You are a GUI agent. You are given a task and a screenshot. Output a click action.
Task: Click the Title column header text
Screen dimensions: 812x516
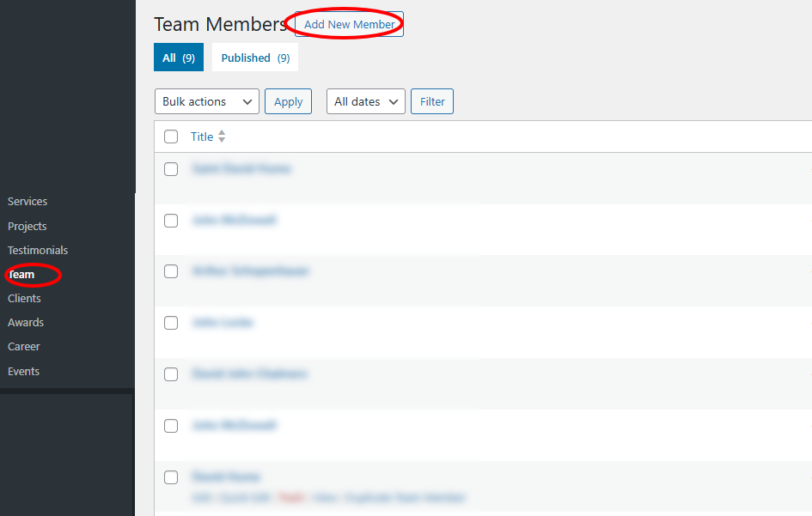[202, 137]
